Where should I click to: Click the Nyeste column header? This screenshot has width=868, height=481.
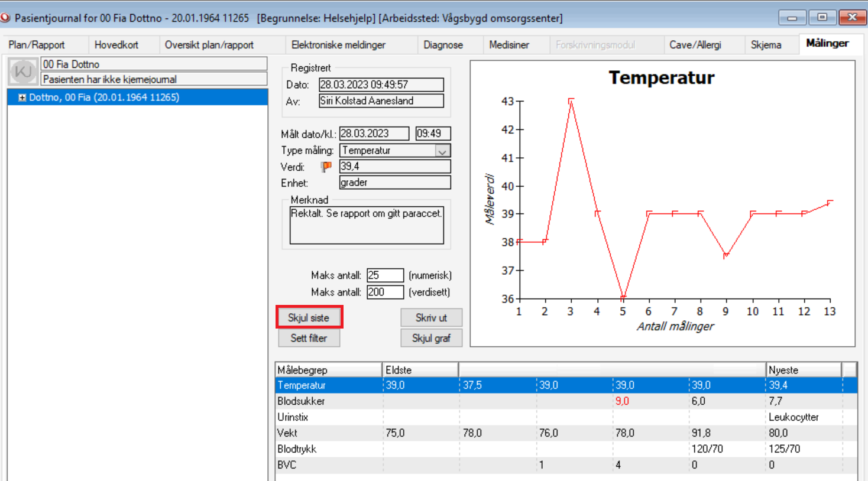804,370
